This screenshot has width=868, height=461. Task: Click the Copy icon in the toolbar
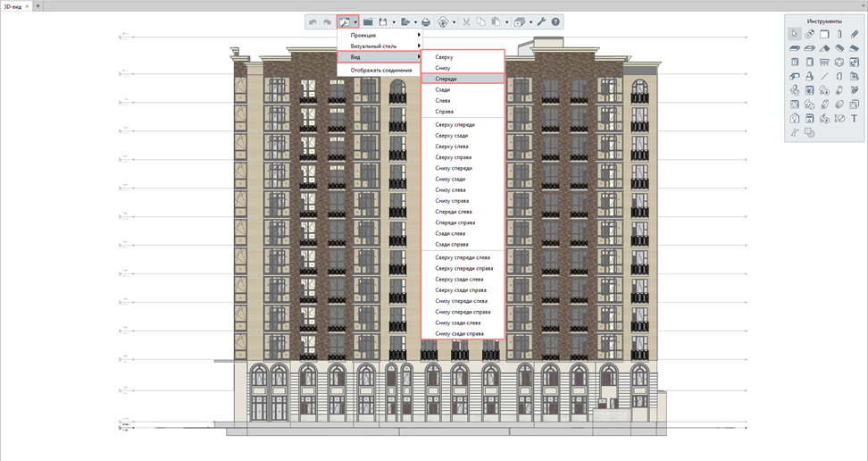coord(481,22)
